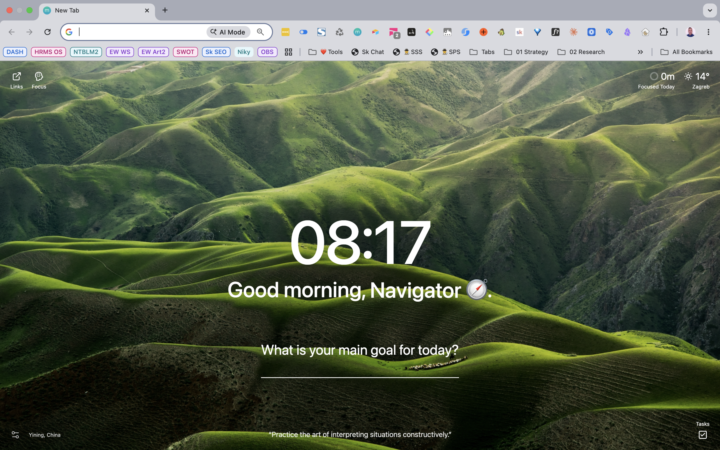Click the black square 'sh' extension icon

[x=411, y=32]
